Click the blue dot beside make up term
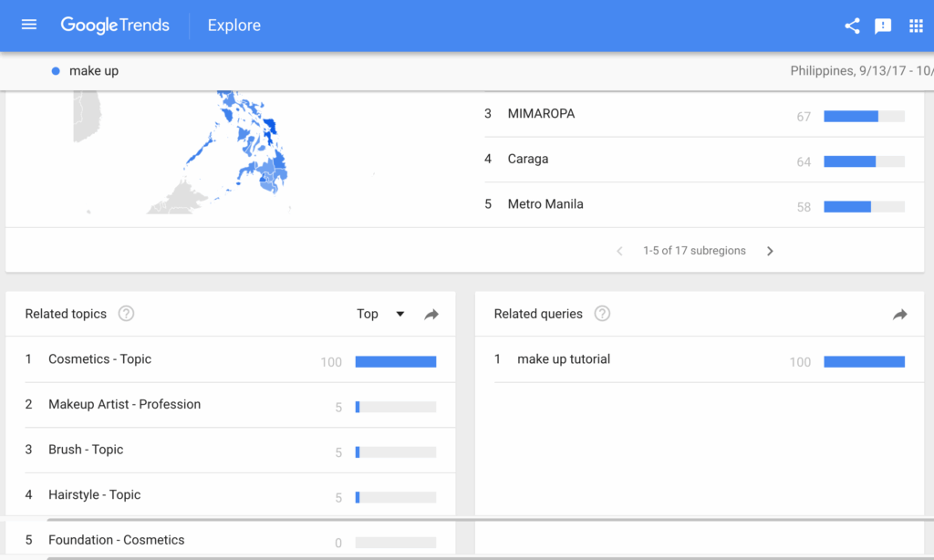Screen dimensions: 934x560 [x=57, y=71]
